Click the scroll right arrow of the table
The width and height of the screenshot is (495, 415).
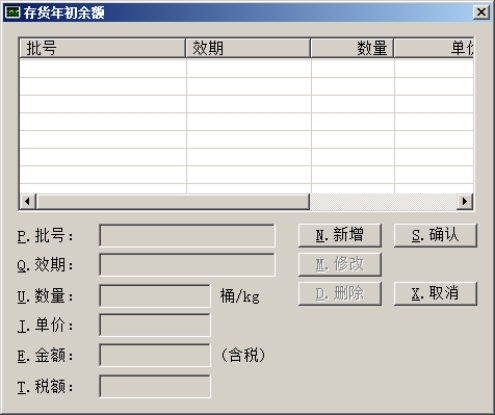click(464, 201)
